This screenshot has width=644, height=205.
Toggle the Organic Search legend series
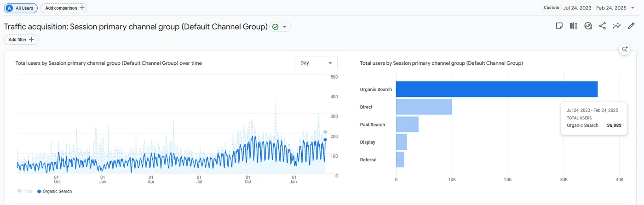[54, 191]
